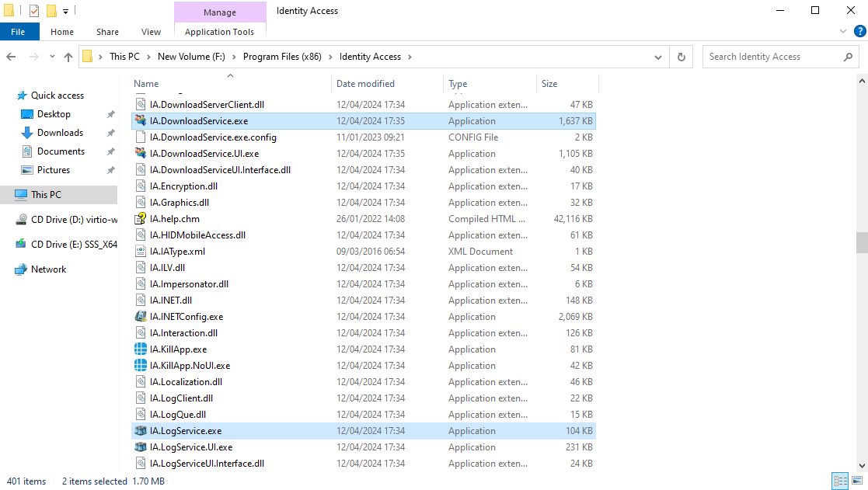868x490 pixels.
Task: Open Customize Quick Access Toolbar dropdown
Action: point(65,11)
